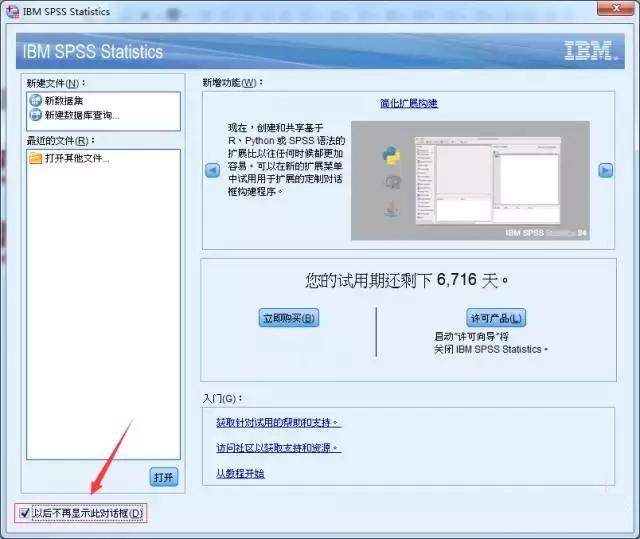Select 新建数据库查询... entry

[x=82, y=115]
